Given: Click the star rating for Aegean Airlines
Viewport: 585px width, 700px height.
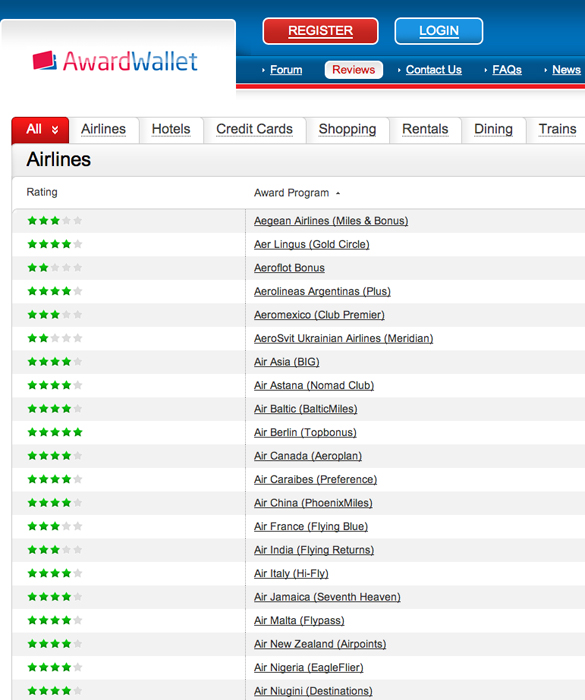Looking at the screenshot, I should click(55, 221).
